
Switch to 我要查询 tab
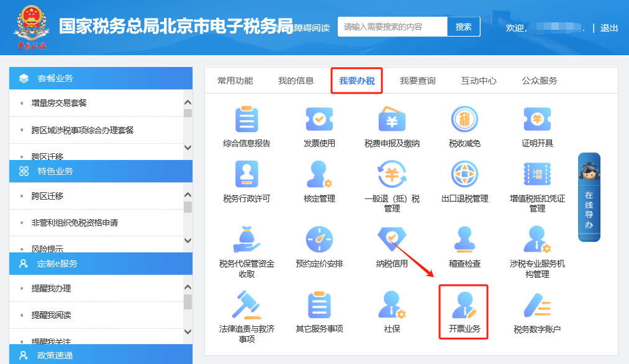[418, 81]
